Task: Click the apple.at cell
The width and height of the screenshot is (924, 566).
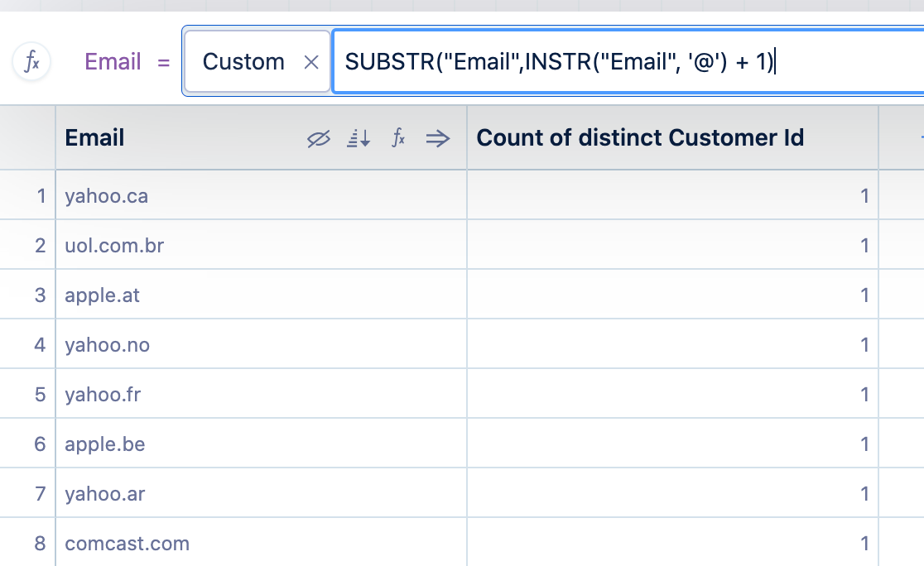Action: pyautogui.click(x=261, y=295)
